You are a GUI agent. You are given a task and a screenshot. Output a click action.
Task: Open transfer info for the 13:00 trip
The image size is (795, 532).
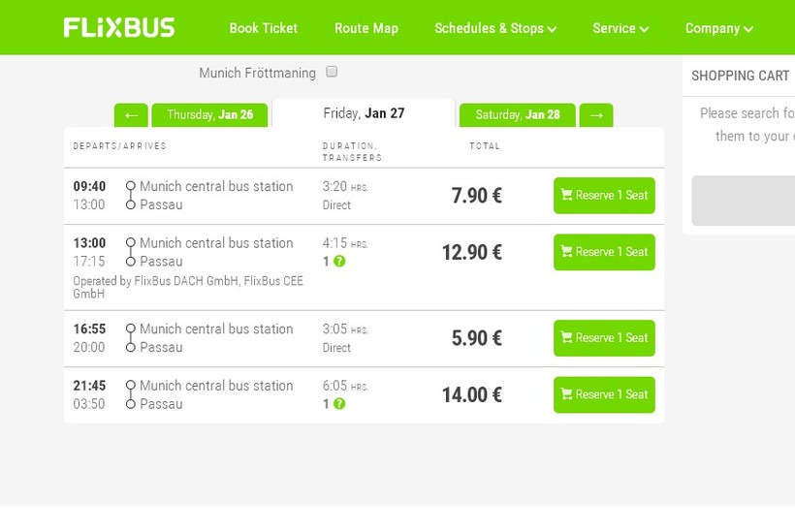click(x=339, y=261)
